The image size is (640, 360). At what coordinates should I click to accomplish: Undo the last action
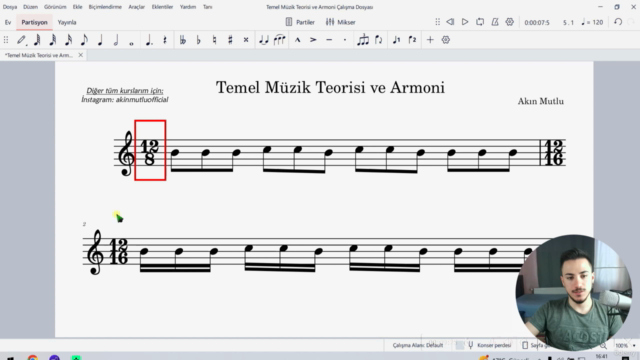[x=618, y=22]
